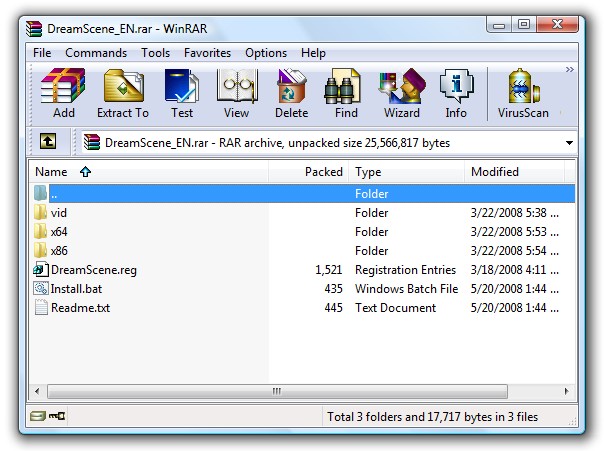Click the x86 folder icon

point(40,250)
